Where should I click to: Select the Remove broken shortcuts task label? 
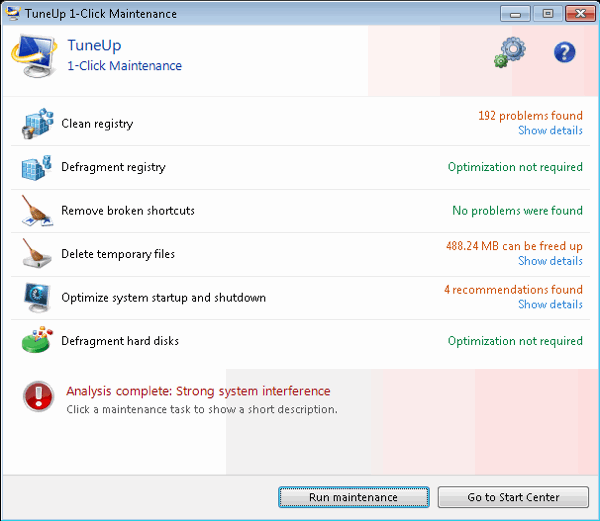coord(128,211)
